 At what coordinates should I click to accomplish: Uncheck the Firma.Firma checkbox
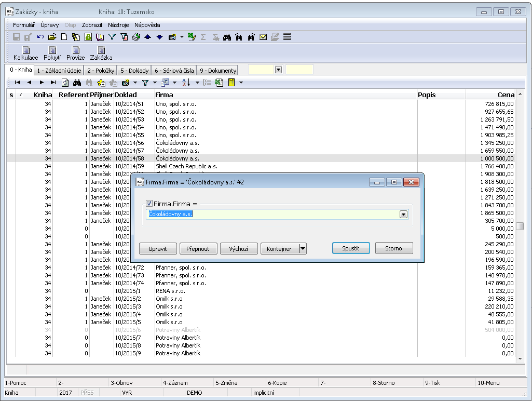(x=149, y=204)
